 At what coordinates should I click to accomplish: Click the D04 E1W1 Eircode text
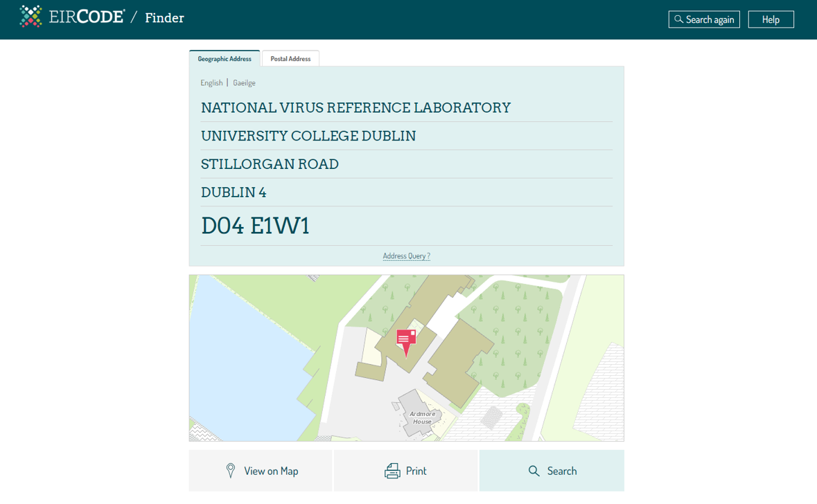pos(255,226)
